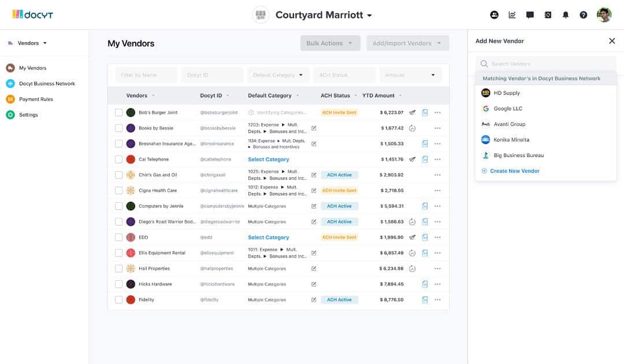Check the EDD row checkbox

[x=118, y=237]
